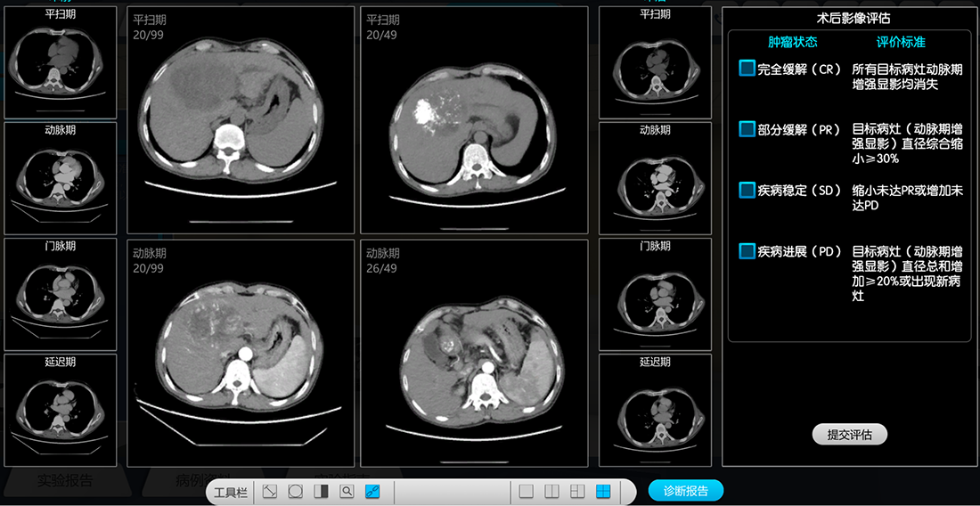The height and width of the screenshot is (506, 980).
Task: Open left 平扫期 thumbnail series
Action: click(x=61, y=63)
